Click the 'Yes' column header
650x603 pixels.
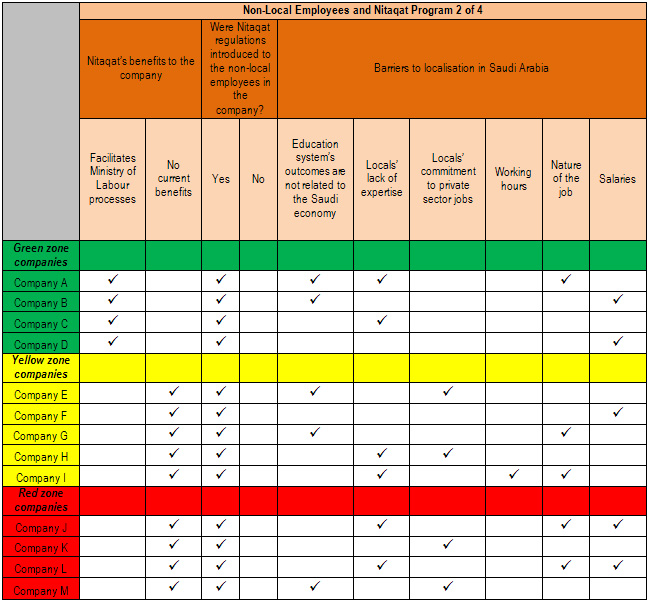[221, 179]
